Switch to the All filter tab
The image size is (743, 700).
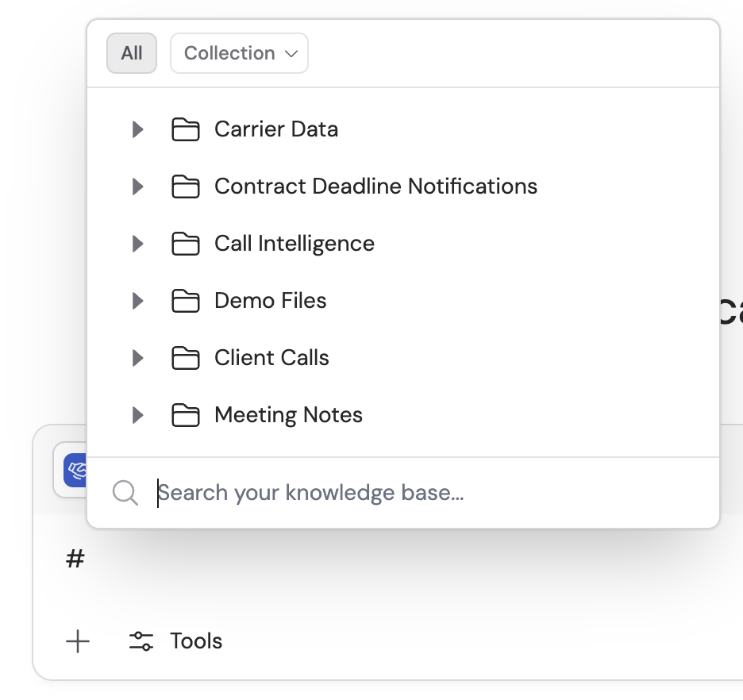[x=132, y=53]
